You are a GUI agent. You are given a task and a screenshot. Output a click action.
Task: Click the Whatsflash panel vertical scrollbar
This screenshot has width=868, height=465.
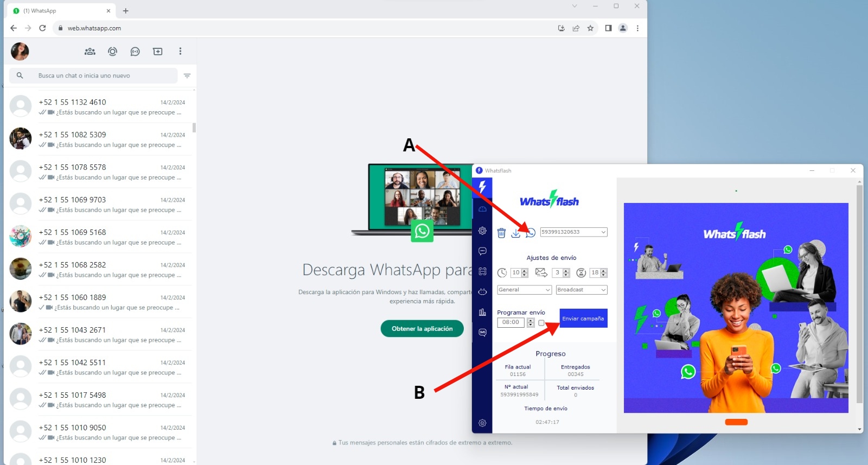(x=859, y=293)
